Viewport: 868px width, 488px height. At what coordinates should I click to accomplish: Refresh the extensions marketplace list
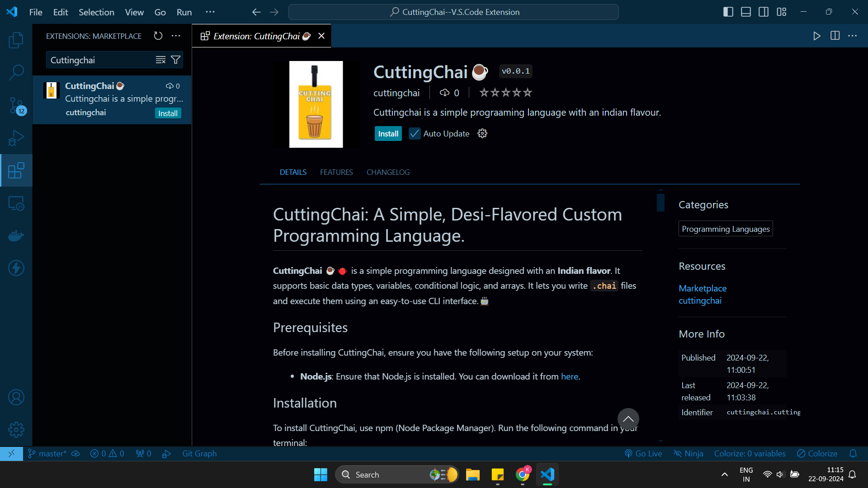[158, 36]
